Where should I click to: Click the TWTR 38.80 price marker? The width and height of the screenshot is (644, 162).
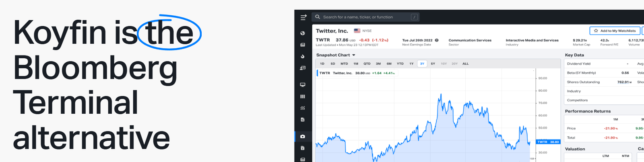548,142
